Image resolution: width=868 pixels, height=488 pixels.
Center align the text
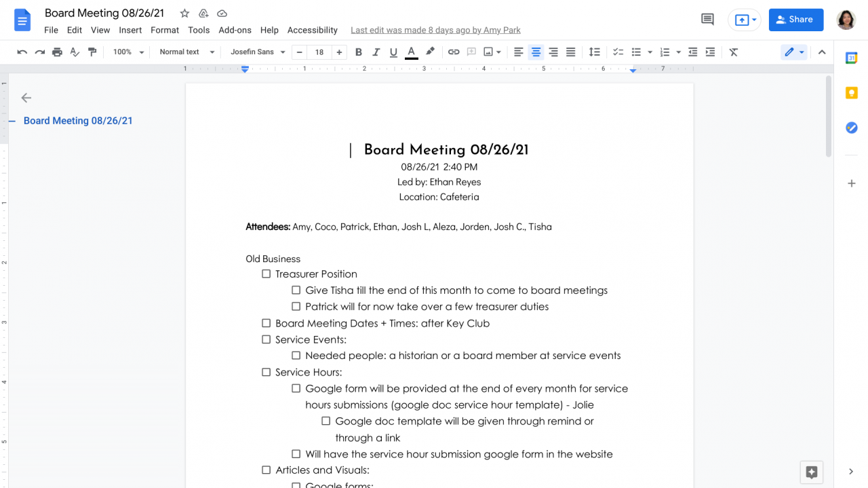(x=536, y=52)
